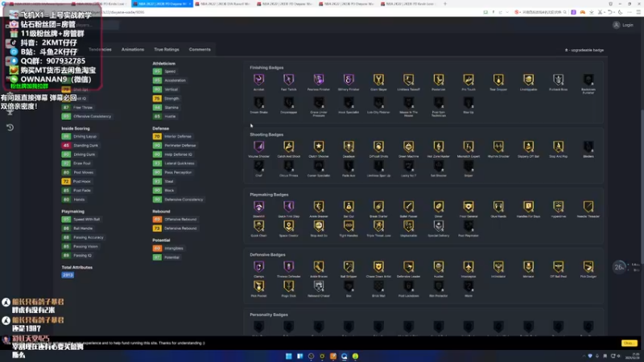
Task: Click the Intimidator badge
Action: [498, 266]
